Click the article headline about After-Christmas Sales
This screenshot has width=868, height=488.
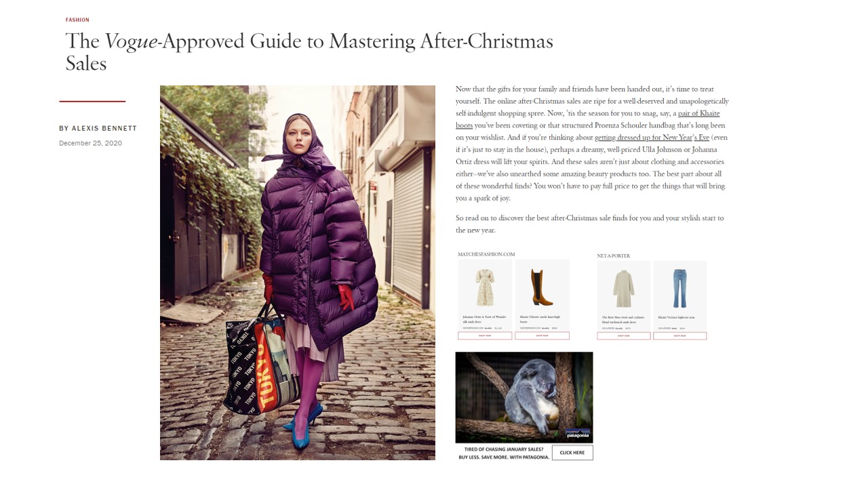(x=309, y=52)
